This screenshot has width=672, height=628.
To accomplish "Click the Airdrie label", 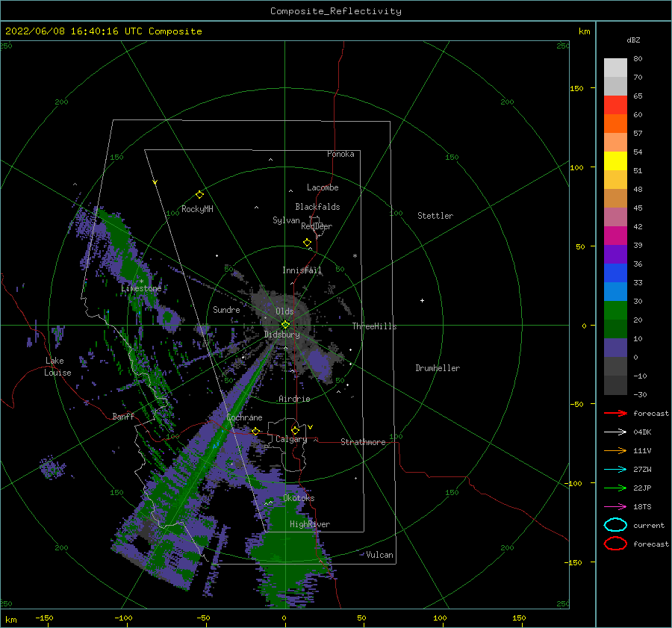I will (x=294, y=399).
